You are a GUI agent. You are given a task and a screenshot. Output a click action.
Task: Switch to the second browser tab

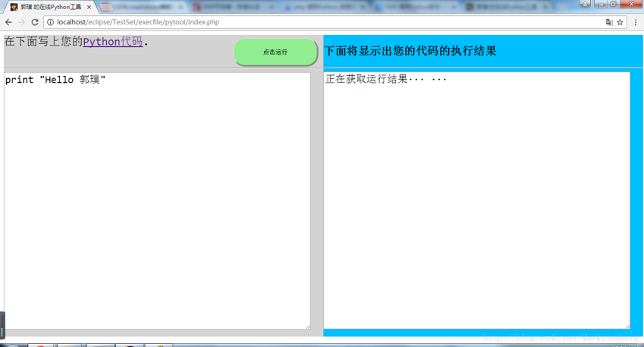(140, 7)
